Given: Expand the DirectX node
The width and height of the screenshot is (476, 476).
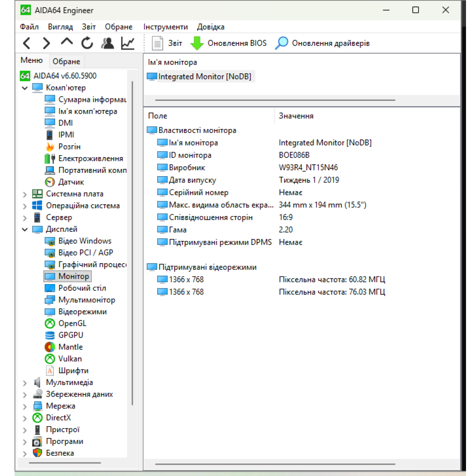Looking at the screenshot, I should pos(25,418).
